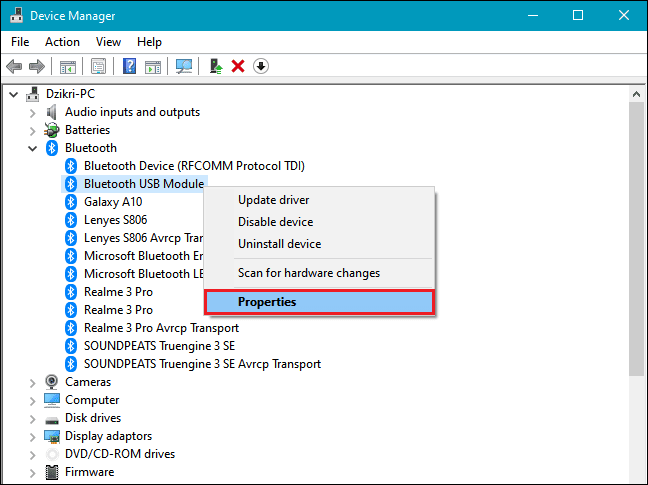
Task: Expand the Batteries category
Action: [x=33, y=131]
